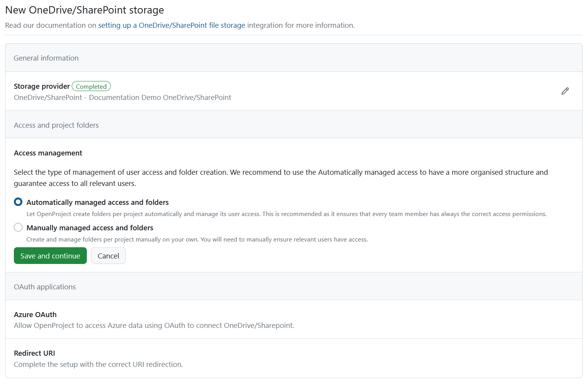Click Cancel to discard access management changes
Image resolution: width=588 pixels, height=385 pixels.
(108, 255)
